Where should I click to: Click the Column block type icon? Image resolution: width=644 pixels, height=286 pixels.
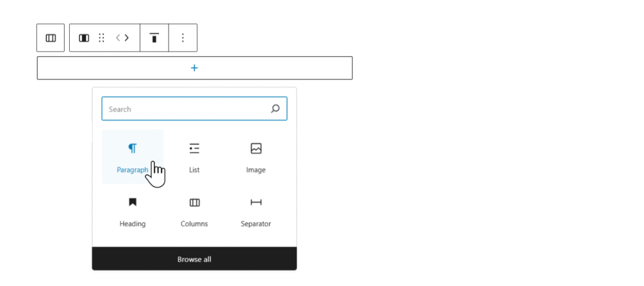84,38
